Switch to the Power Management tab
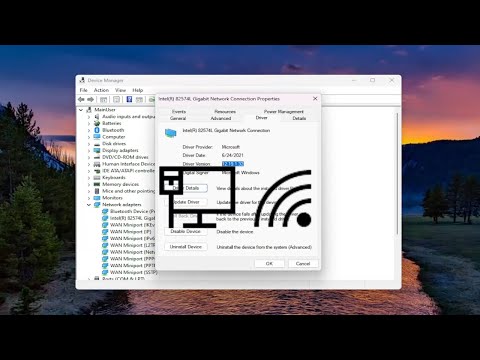 (x=284, y=111)
